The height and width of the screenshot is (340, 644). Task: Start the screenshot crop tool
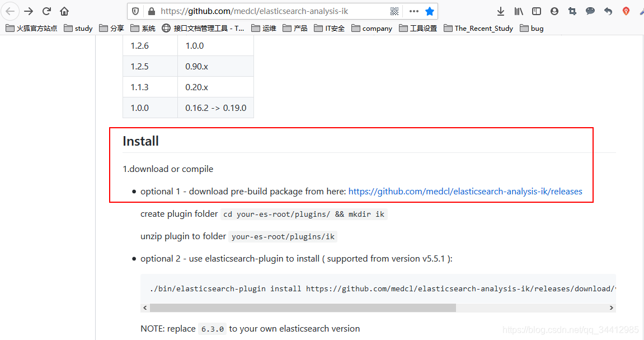(572, 11)
